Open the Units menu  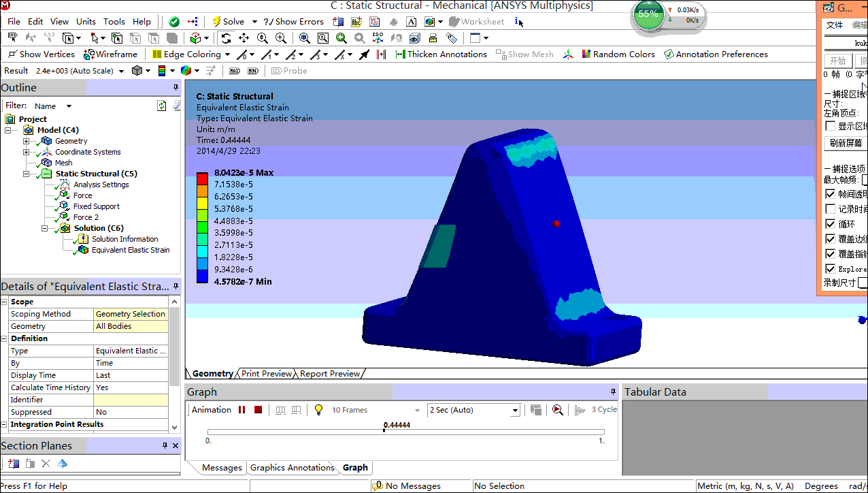(86, 22)
